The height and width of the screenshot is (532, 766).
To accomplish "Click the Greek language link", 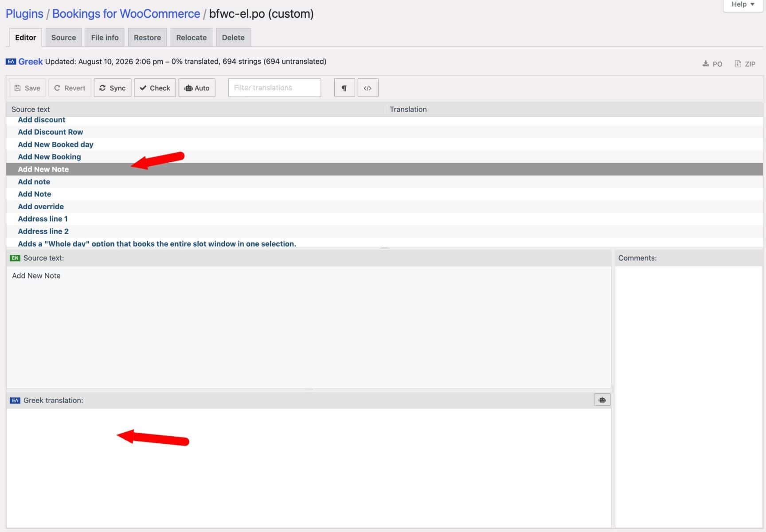I will tap(31, 62).
